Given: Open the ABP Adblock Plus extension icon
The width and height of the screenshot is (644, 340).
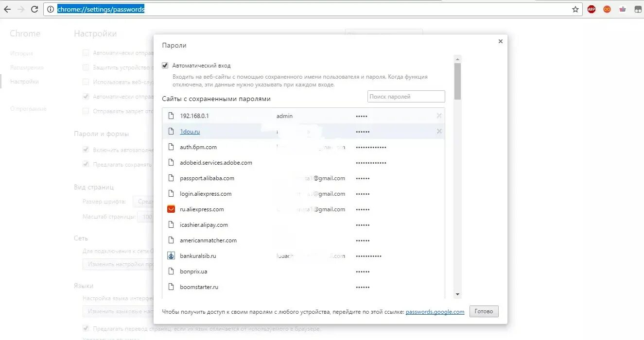Looking at the screenshot, I should 592,9.
